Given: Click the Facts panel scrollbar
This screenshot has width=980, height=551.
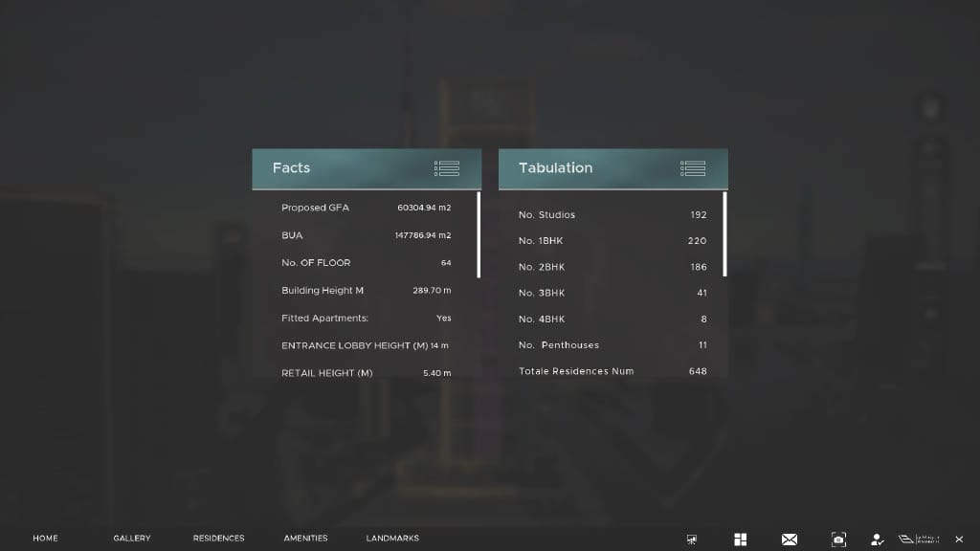Looking at the screenshot, I should coord(479,234).
